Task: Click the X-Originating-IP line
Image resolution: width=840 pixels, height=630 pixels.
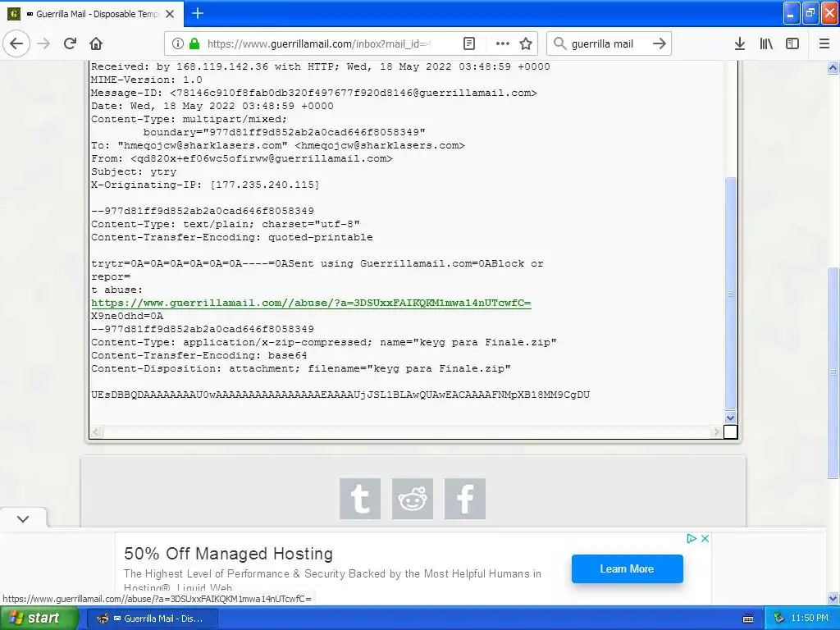Action: [205, 185]
